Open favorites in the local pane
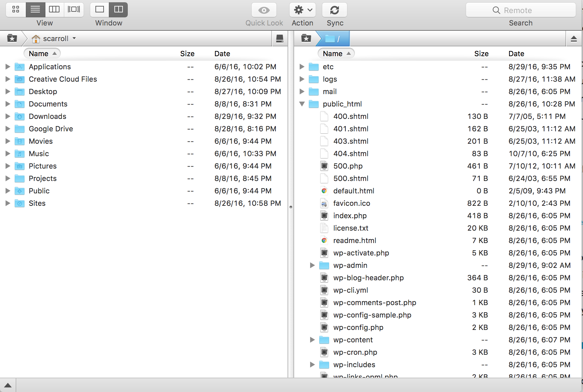583x392 pixels. click(x=12, y=39)
